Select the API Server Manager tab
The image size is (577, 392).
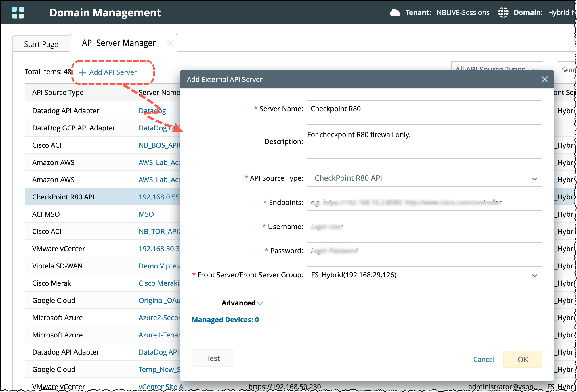tap(119, 43)
